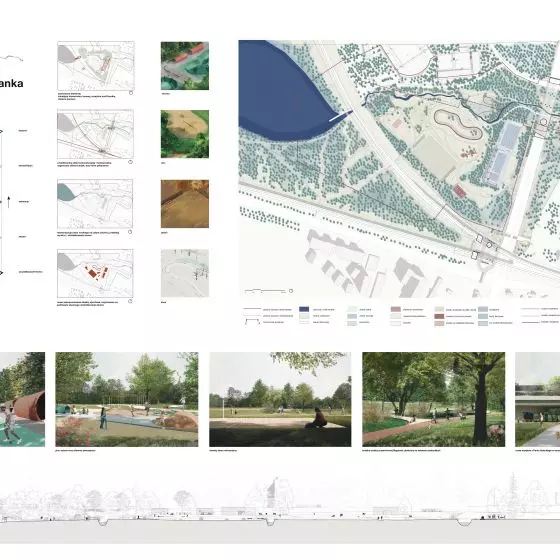This screenshot has width=560, height=560.
Task: Open the grey plan material thumbnail
Action: pos(185,273)
